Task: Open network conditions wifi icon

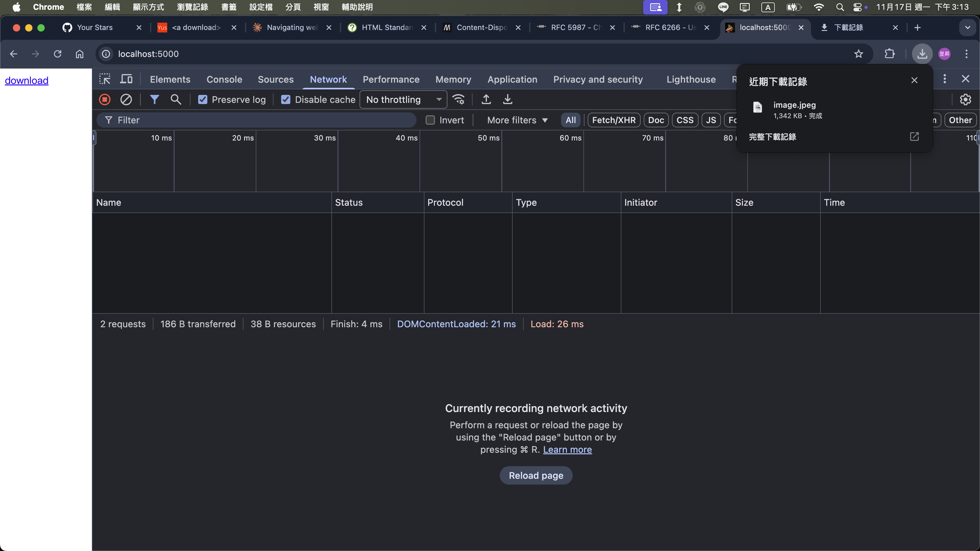Action: (458, 99)
